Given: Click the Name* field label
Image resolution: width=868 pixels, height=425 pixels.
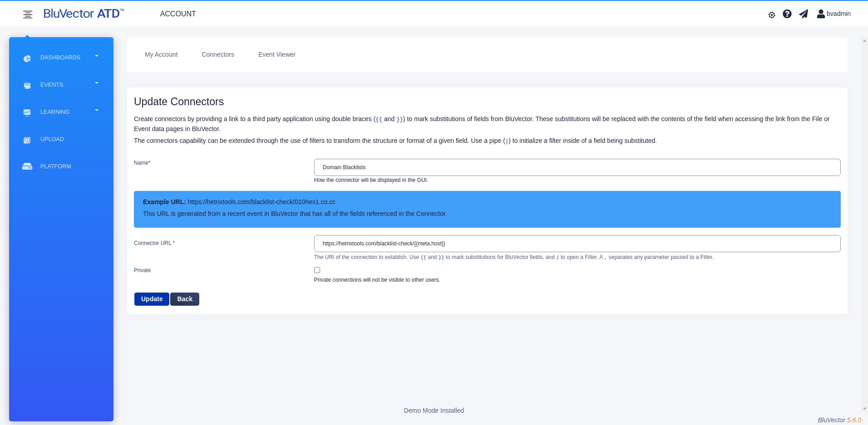Looking at the screenshot, I should [x=142, y=163].
